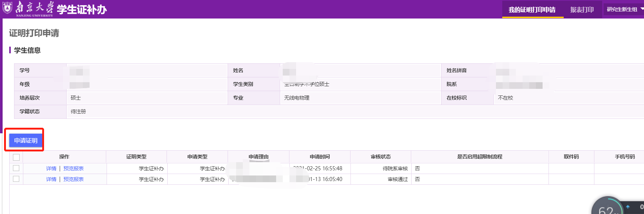The width and height of the screenshot is (644, 214).
Task: Open 详情 for the 待院系审核 row
Action: click(x=51, y=168)
